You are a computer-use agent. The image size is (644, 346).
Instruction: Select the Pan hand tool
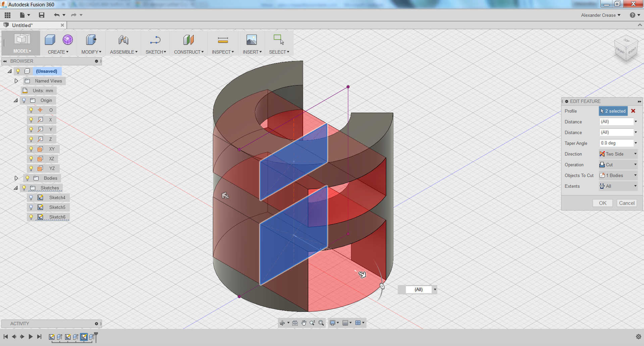point(304,323)
